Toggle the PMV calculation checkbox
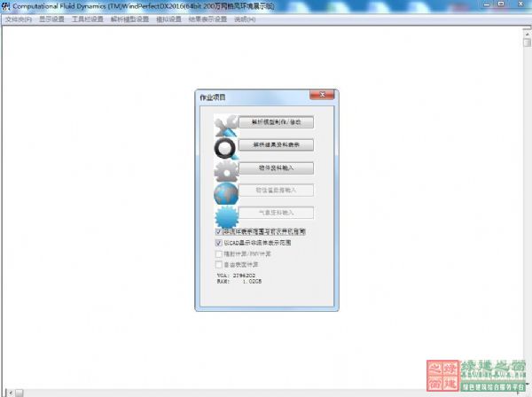Viewport: 532px width, 397px height. click(219, 253)
